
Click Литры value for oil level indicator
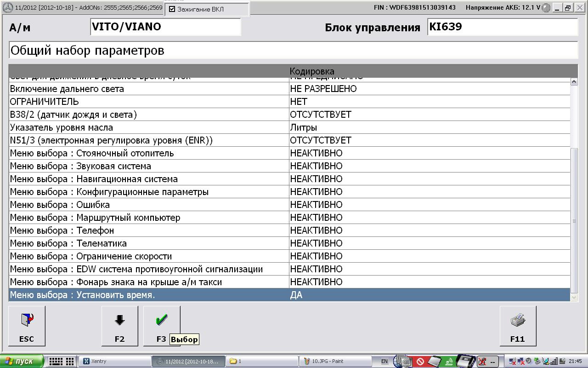(x=304, y=127)
